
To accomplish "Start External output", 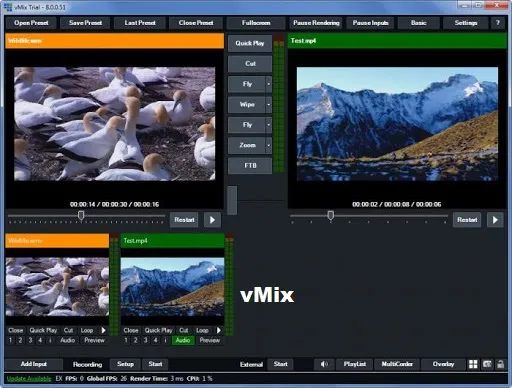I will coord(281,364).
